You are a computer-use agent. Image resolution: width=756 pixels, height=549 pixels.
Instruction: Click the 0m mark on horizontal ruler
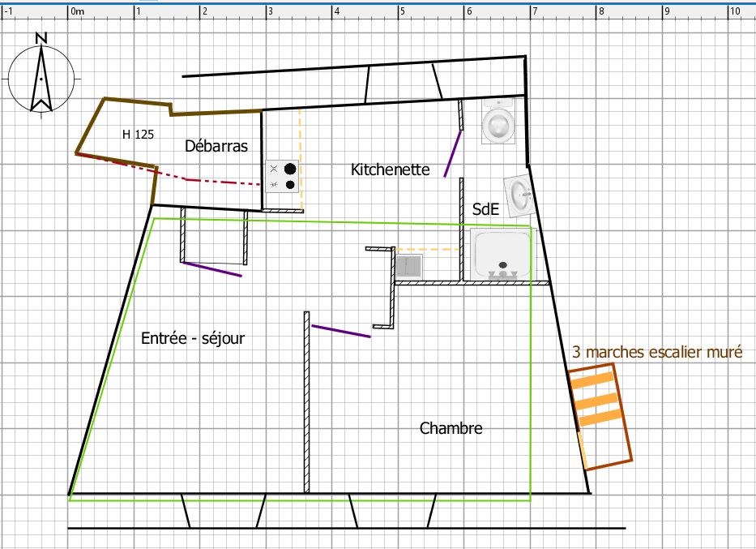[77, 11]
